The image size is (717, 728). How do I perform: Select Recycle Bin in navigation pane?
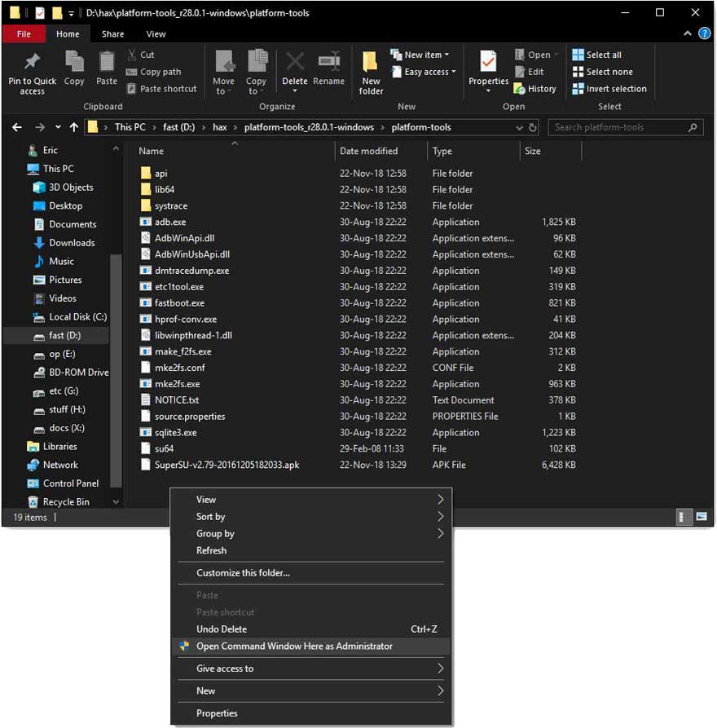click(66, 502)
